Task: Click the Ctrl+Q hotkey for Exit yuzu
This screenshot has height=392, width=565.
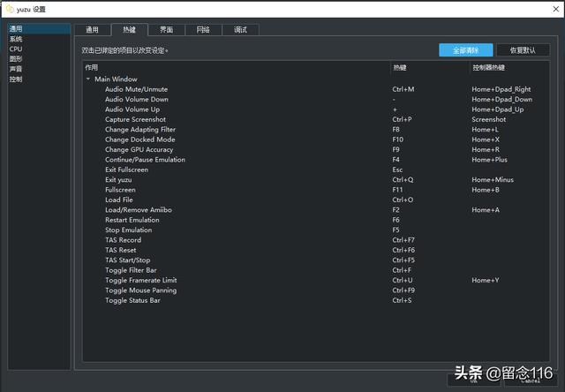Action: click(403, 179)
